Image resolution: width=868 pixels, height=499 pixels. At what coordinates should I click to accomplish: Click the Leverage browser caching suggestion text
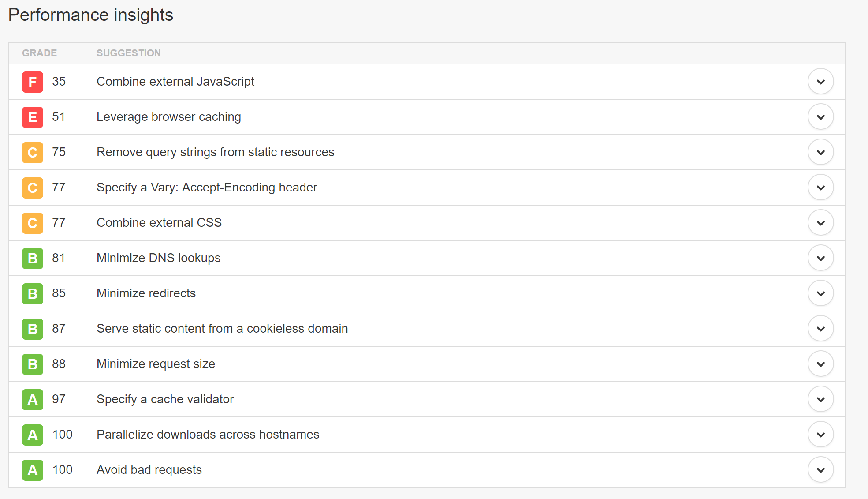pyautogui.click(x=169, y=117)
